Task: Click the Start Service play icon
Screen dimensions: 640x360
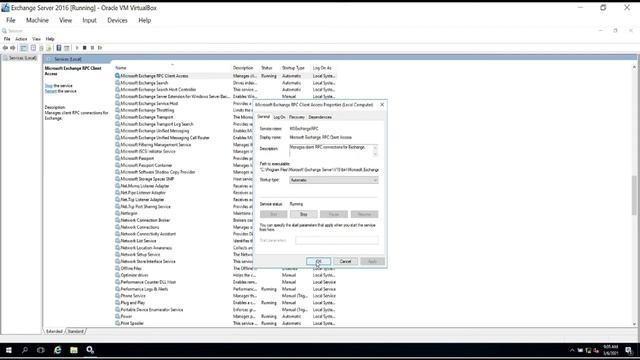Action: click(x=77, y=48)
